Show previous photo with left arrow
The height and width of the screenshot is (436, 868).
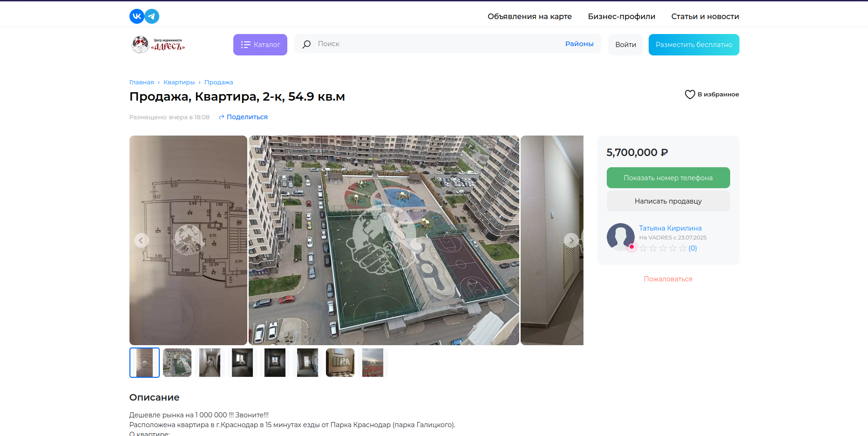(141, 240)
